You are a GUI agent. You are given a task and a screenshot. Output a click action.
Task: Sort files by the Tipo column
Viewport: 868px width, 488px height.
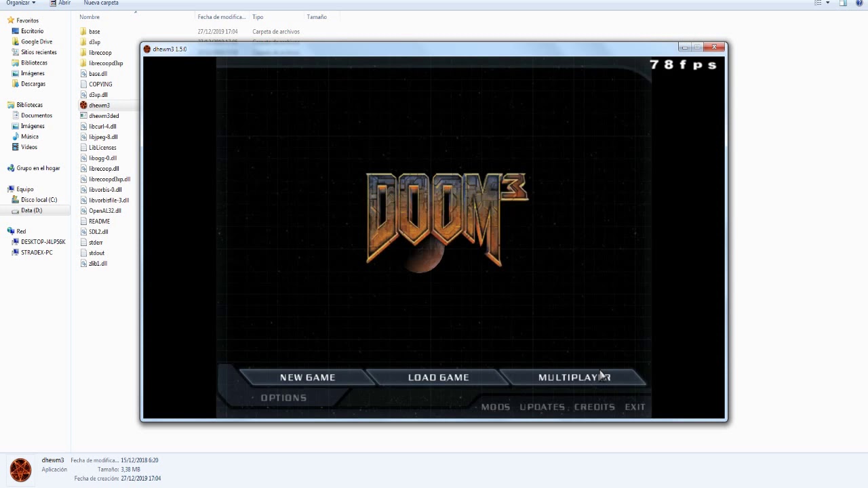pos(258,17)
